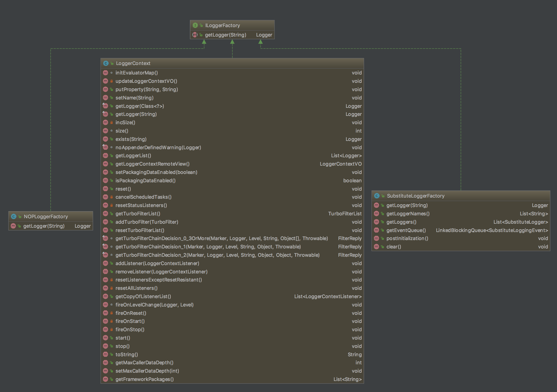Select getLogger(String) in SubstituteLoggerFactory
Screen dimensions: 557x392
407,205
